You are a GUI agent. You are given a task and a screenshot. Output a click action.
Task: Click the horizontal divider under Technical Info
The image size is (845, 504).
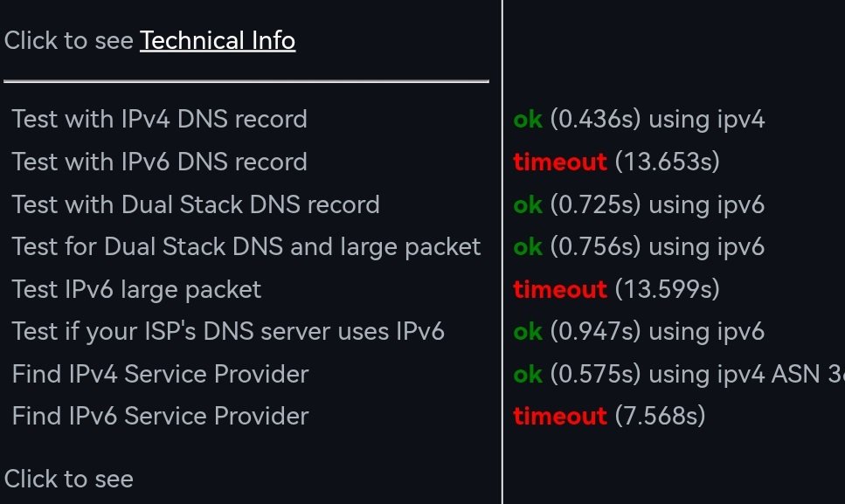(246, 81)
